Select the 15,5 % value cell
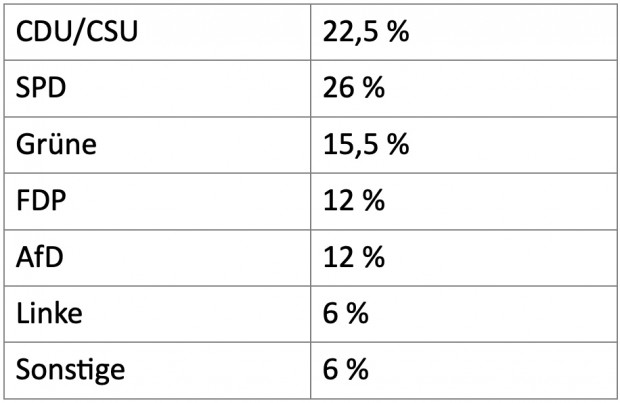The image size is (620, 403). coord(464,145)
